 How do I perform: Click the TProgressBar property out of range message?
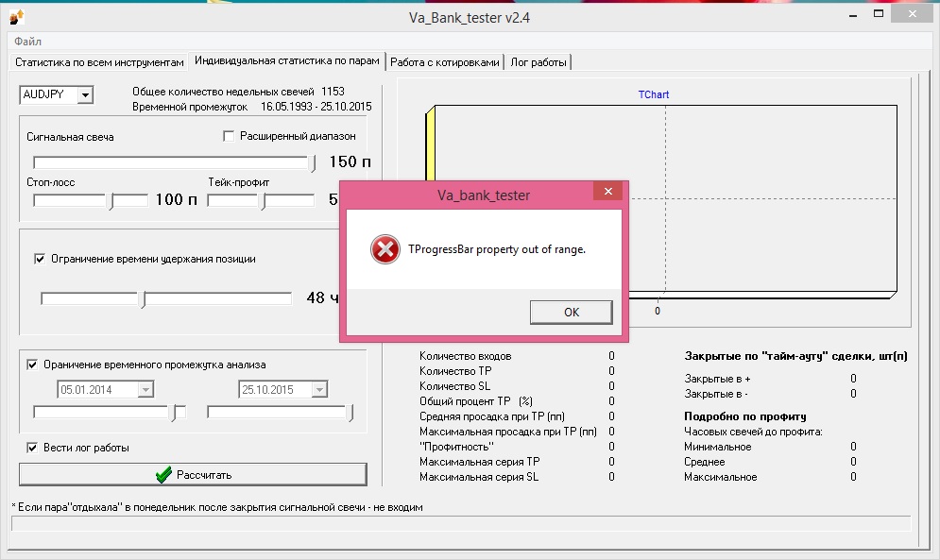click(497, 249)
